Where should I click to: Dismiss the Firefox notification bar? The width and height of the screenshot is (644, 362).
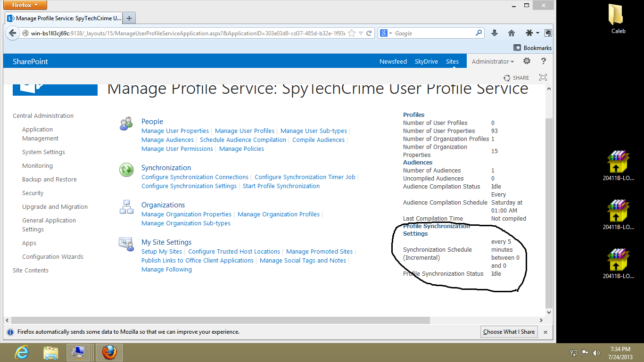(545, 332)
